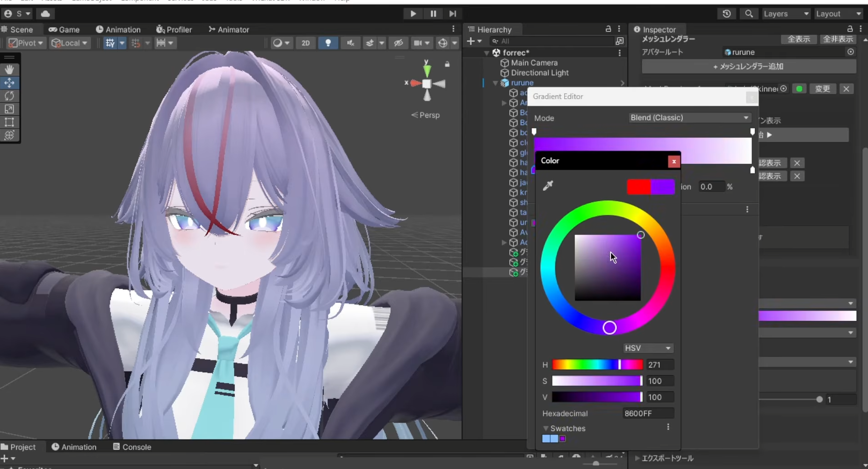The width and height of the screenshot is (868, 469).
Task: Switch to the Animator tab
Action: tap(229, 30)
